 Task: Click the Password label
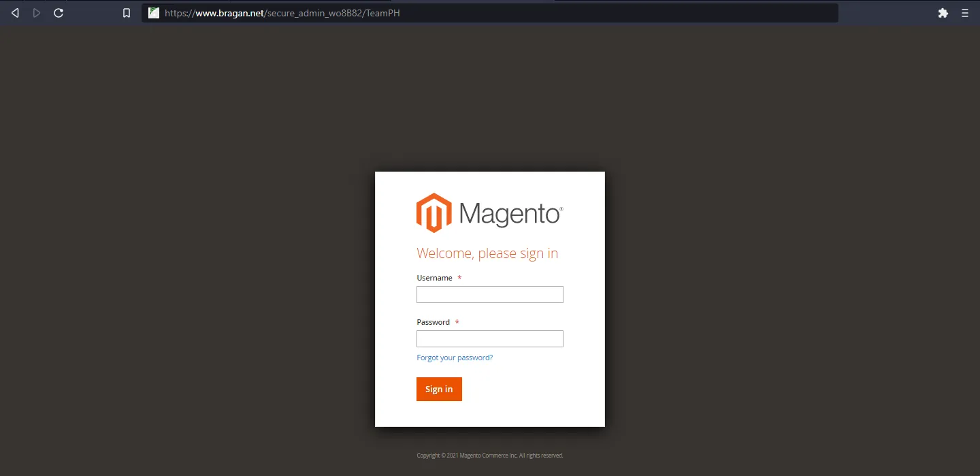(433, 322)
